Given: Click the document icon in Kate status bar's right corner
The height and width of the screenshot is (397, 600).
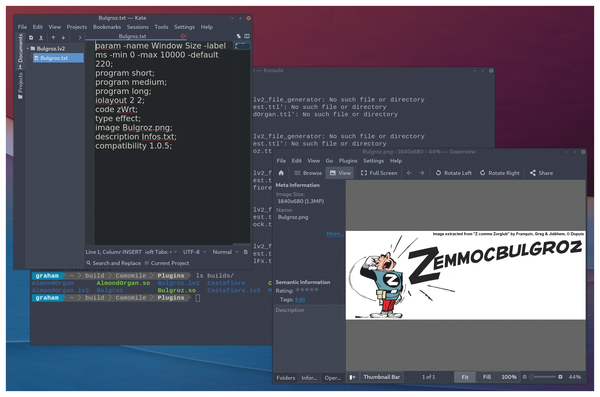Looking at the screenshot, I should click(246, 252).
